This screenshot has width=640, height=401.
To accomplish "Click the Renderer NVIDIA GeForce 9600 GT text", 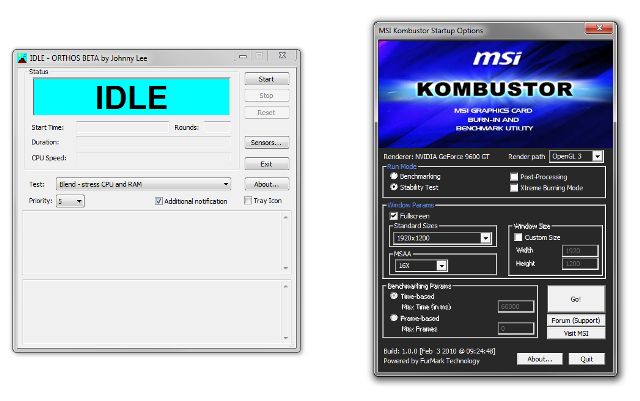I will coord(436,156).
